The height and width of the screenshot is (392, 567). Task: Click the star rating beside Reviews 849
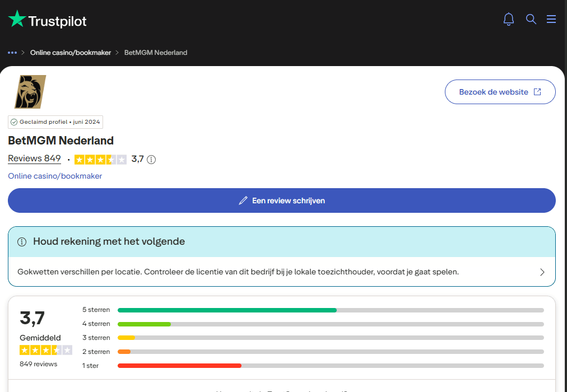point(100,160)
